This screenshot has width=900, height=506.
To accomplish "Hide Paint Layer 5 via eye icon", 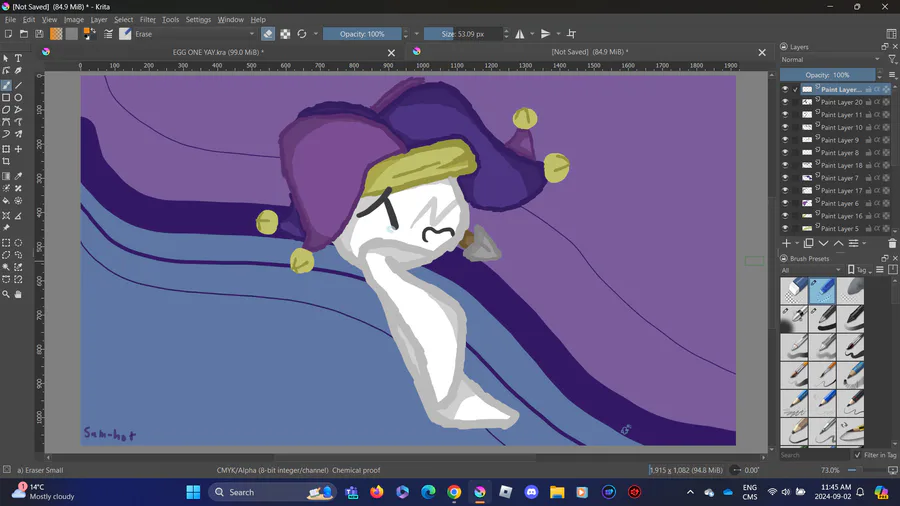I will (785, 228).
